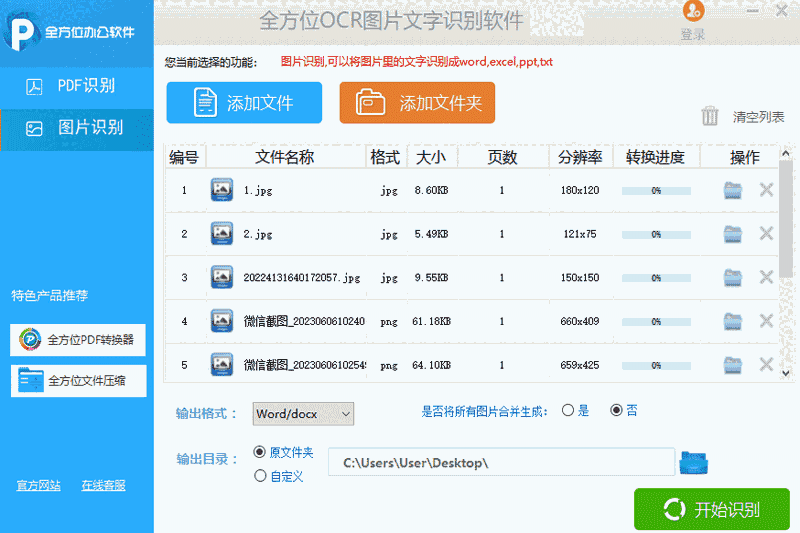Open folder icon for 1.jpg row
This screenshot has height=533, width=800.
[x=733, y=190]
